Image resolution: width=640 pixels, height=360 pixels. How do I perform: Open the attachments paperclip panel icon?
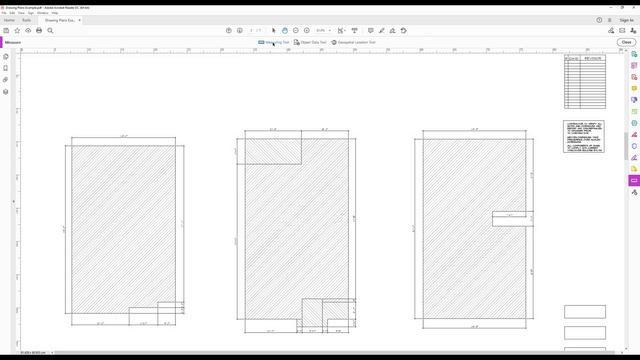(x=6, y=80)
